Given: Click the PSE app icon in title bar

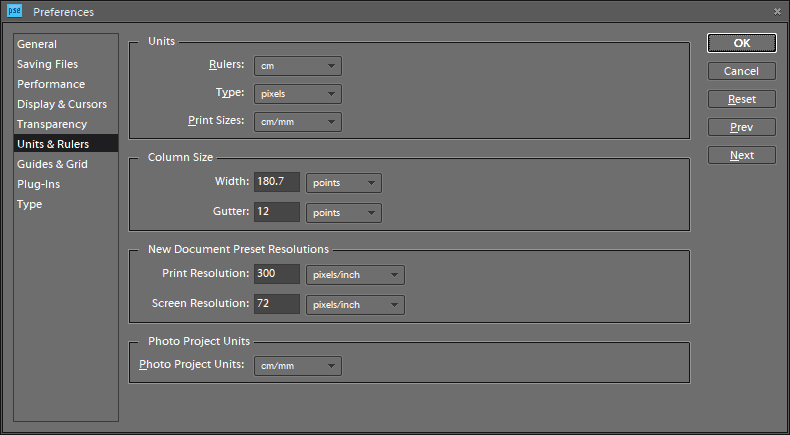Looking at the screenshot, I should click(14, 11).
